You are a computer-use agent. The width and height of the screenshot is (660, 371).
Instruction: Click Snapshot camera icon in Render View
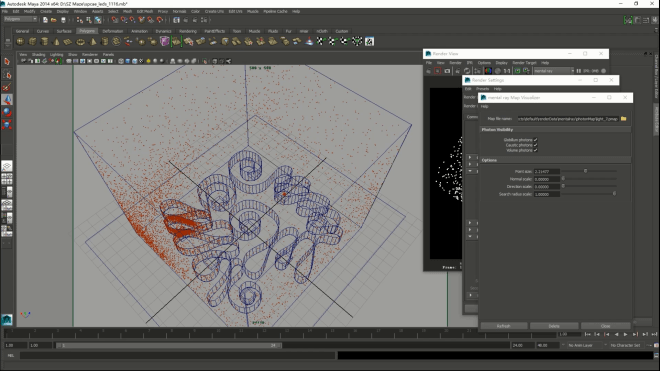click(447, 71)
